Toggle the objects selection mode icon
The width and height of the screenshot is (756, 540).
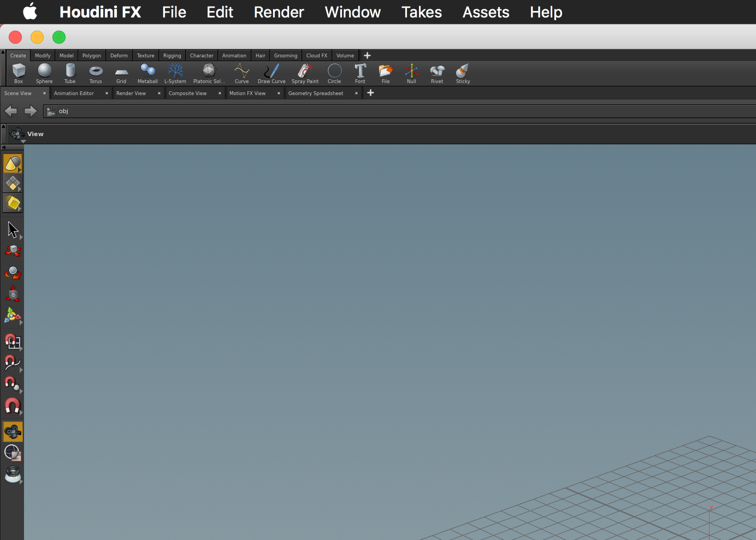13,163
